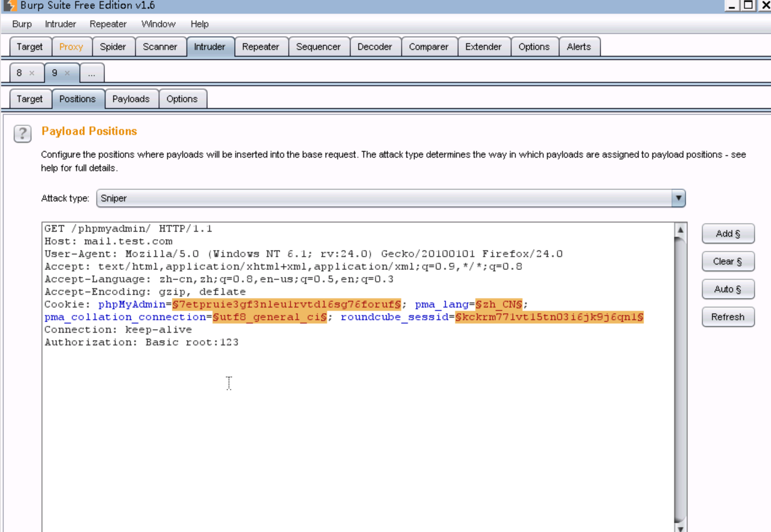Switch to the Spider tab
This screenshot has height=532, width=771.
pyautogui.click(x=113, y=47)
